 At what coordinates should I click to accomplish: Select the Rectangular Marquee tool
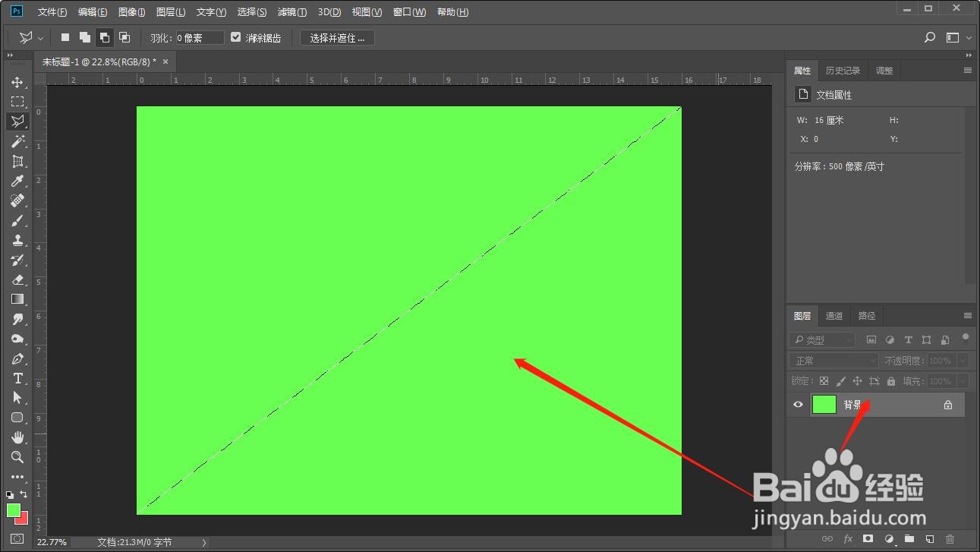click(x=17, y=102)
